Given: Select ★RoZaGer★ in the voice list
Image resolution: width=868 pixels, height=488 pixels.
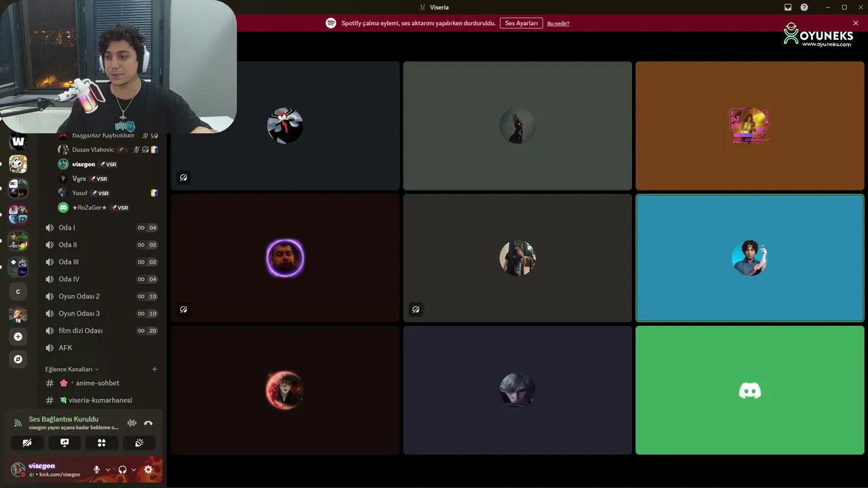Looking at the screenshot, I should 108,207.
